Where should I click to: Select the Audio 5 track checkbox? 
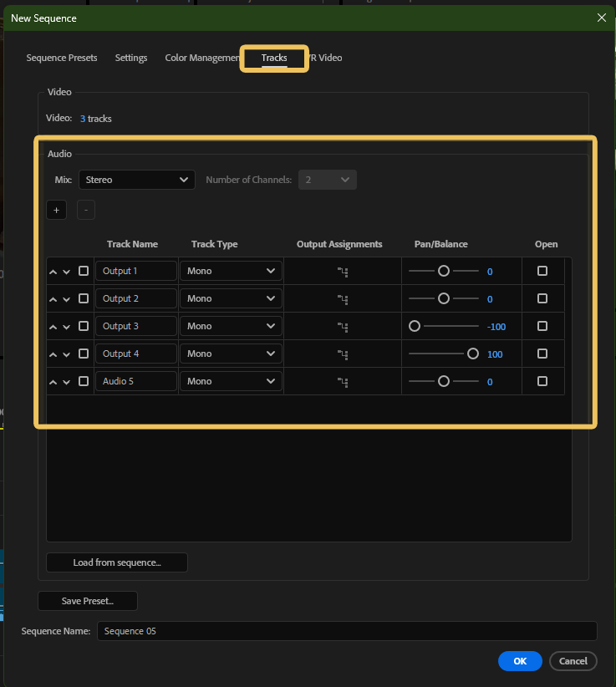84,381
